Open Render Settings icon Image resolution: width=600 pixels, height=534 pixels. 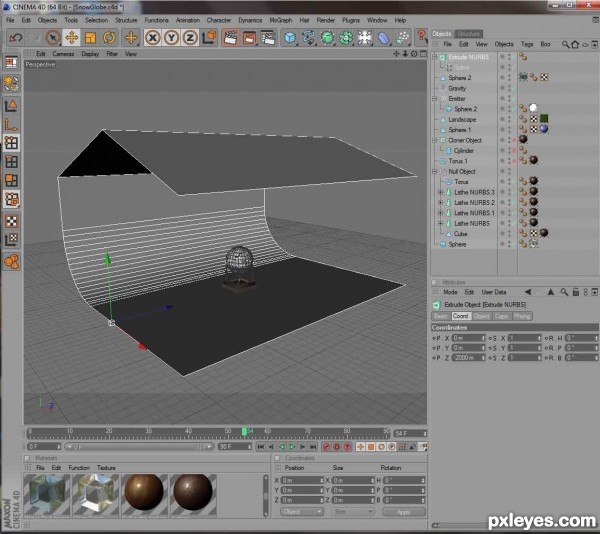click(x=268, y=37)
